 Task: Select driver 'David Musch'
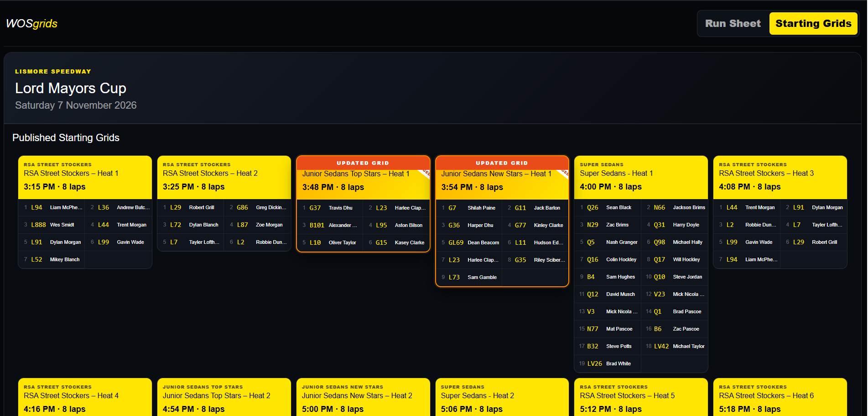620,294
